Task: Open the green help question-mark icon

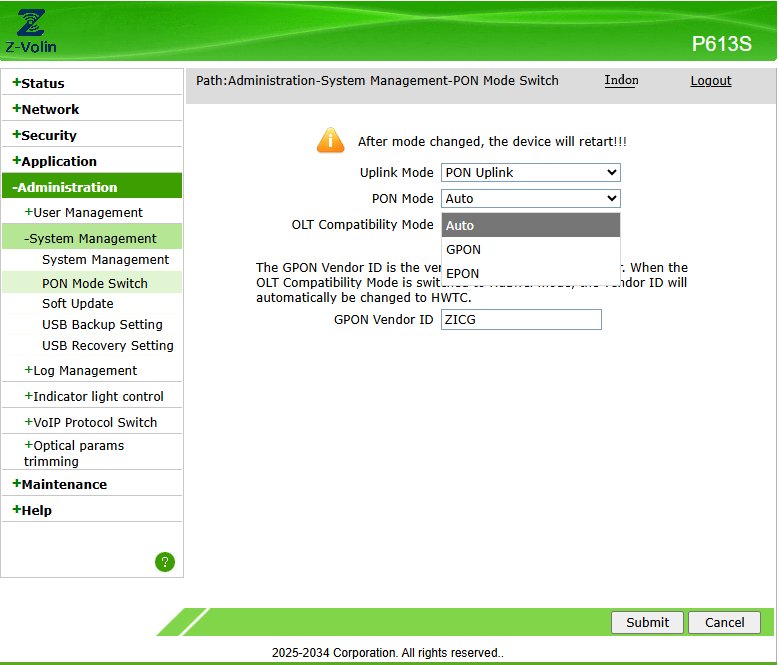Action: tap(165, 562)
